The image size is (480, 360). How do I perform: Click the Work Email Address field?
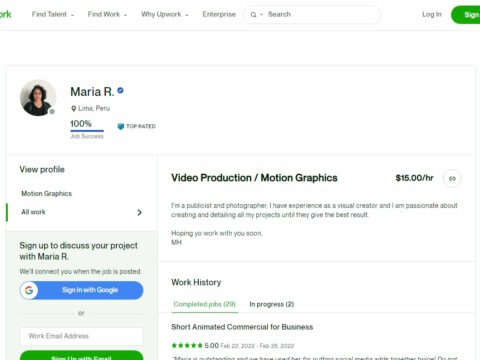pyautogui.click(x=82, y=336)
